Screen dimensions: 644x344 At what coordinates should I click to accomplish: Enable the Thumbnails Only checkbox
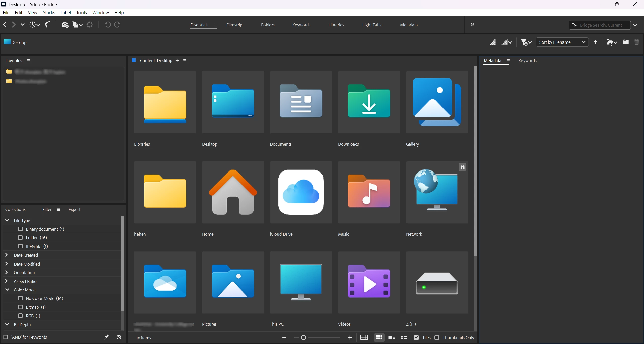(x=437, y=338)
